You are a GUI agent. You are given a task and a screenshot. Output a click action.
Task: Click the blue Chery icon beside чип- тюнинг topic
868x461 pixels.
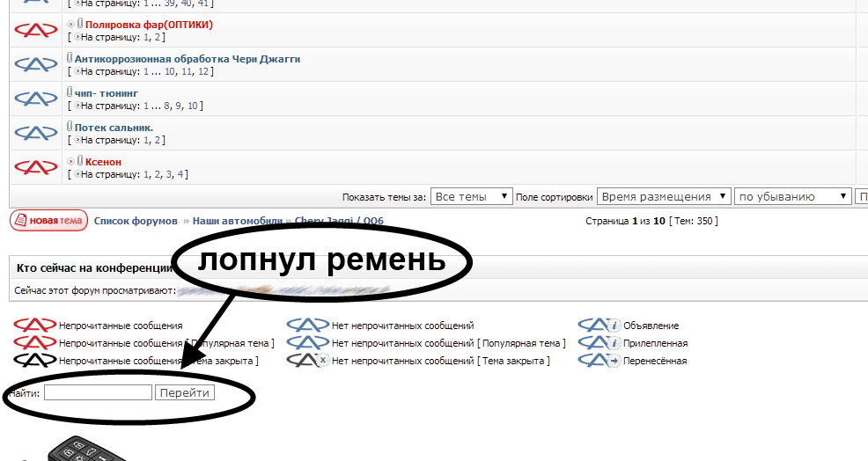coord(36,99)
